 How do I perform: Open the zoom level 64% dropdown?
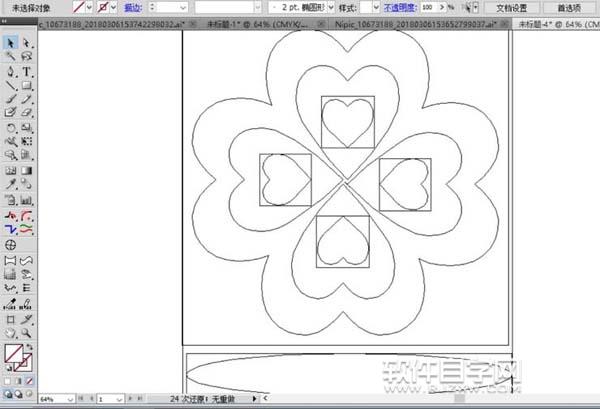pos(56,398)
